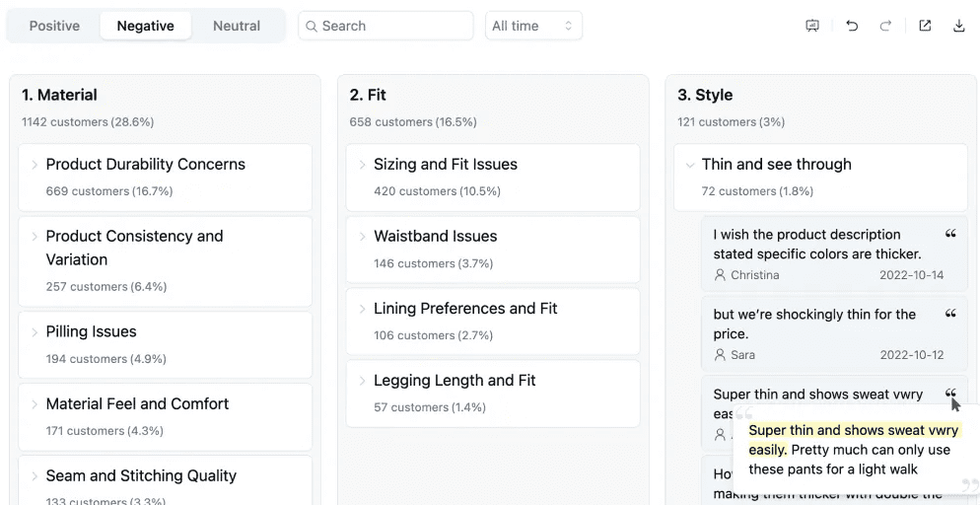Screen dimensions: 980x505
Task: Open the presentation chart view icon
Action: (812, 26)
